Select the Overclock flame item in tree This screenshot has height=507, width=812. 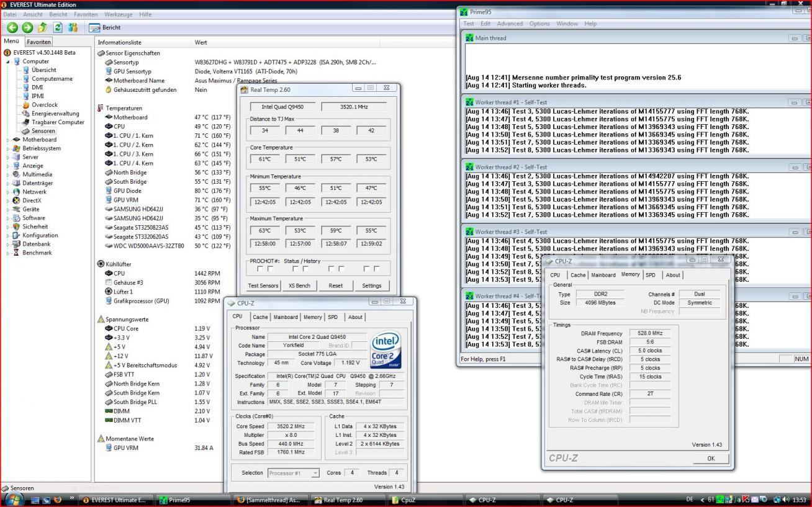(x=44, y=105)
